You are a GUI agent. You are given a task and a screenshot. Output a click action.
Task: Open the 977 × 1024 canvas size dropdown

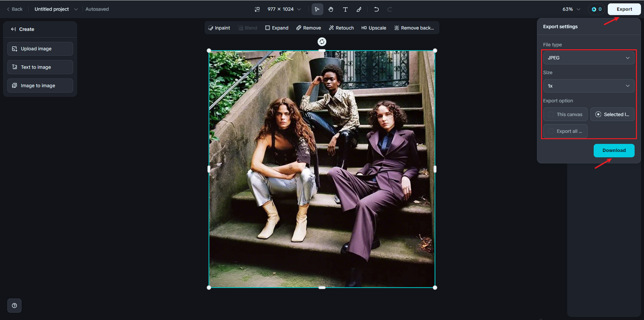click(284, 9)
